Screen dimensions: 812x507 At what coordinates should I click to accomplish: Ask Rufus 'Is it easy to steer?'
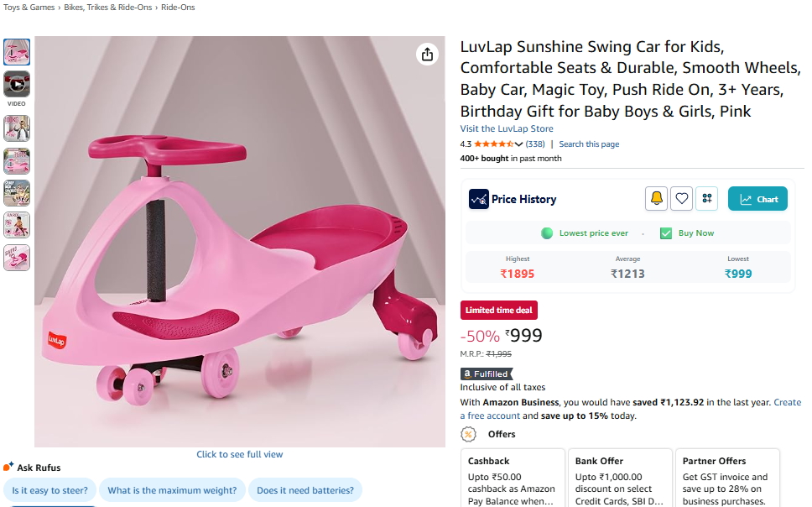pos(50,490)
